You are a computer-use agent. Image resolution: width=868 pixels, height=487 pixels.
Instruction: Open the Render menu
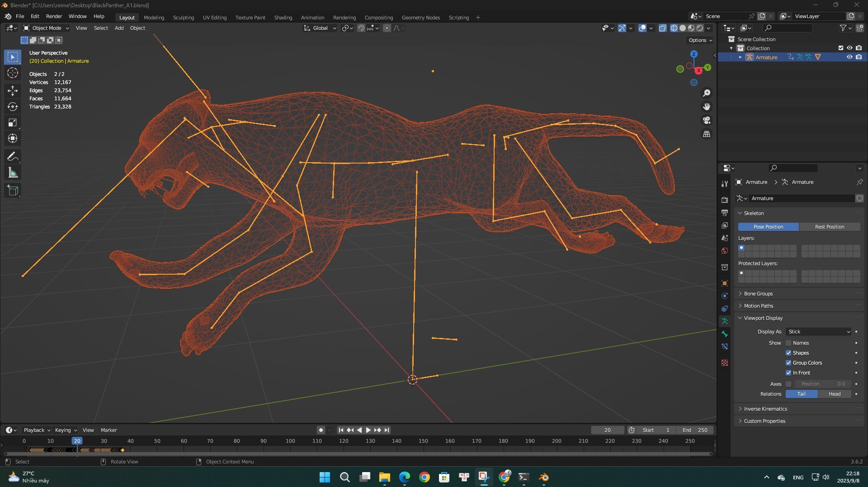click(x=54, y=16)
